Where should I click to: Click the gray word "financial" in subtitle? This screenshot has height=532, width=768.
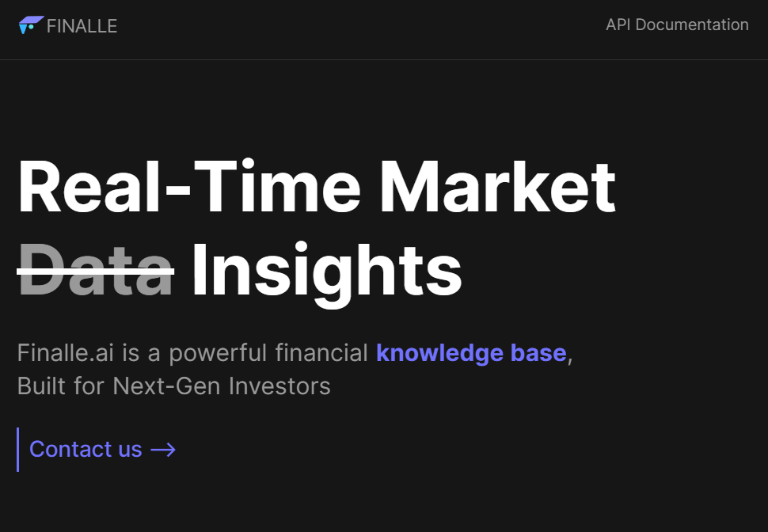click(321, 353)
